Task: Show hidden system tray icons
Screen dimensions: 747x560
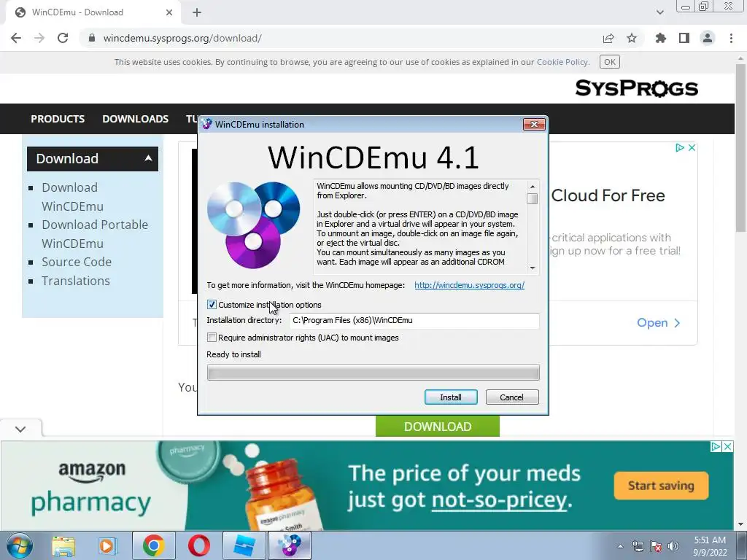Action: 620,546
